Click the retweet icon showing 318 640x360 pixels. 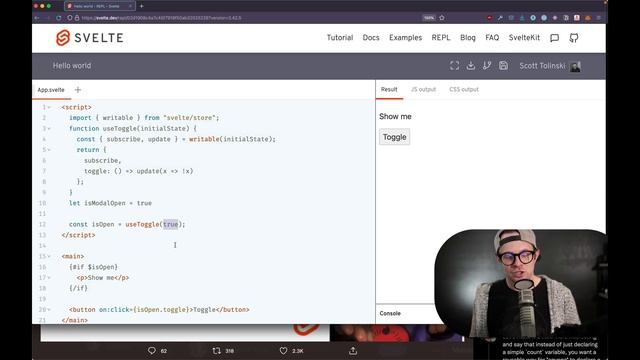[x=216, y=351]
